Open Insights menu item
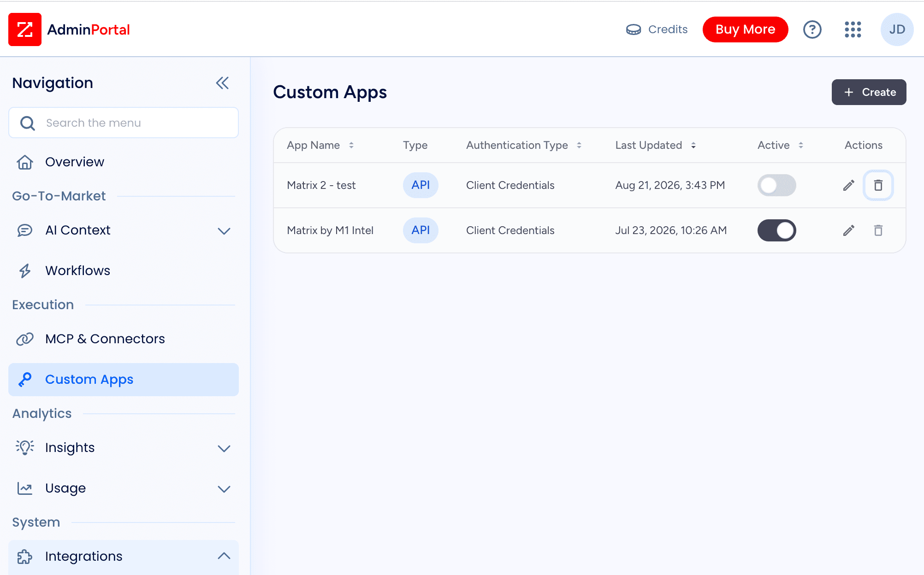Image resolution: width=924 pixels, height=575 pixels. pos(124,448)
